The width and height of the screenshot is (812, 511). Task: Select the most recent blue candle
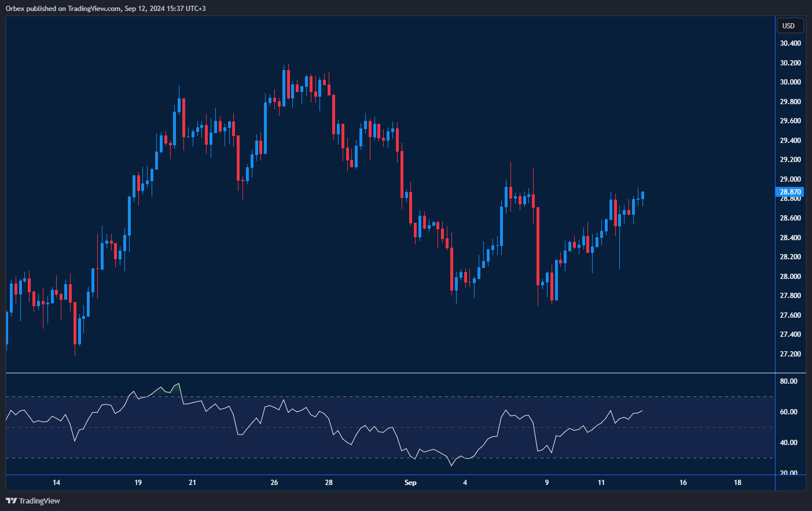click(642, 195)
